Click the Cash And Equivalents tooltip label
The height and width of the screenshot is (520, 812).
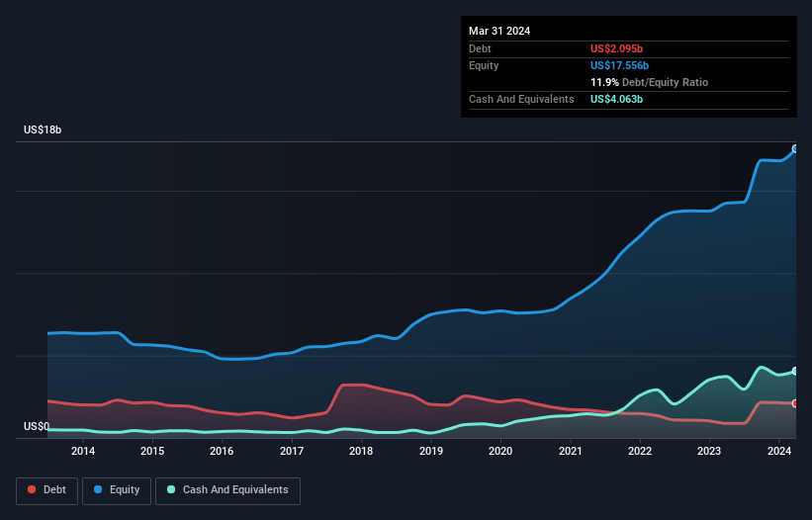[x=521, y=99]
